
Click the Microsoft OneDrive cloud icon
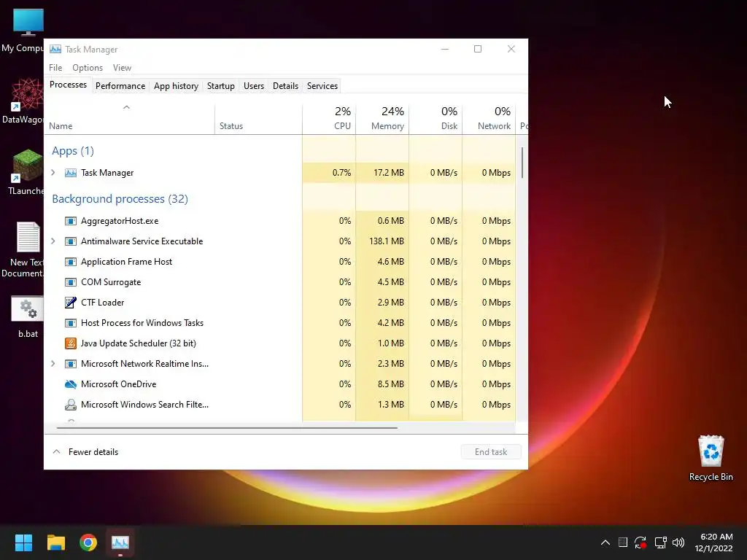click(71, 384)
